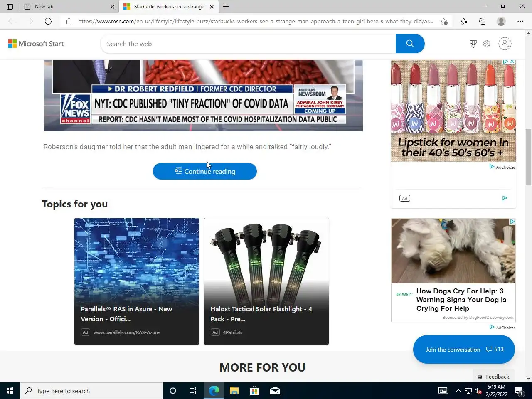Click the muted volume tray icon
532x399 pixels.
point(478,391)
